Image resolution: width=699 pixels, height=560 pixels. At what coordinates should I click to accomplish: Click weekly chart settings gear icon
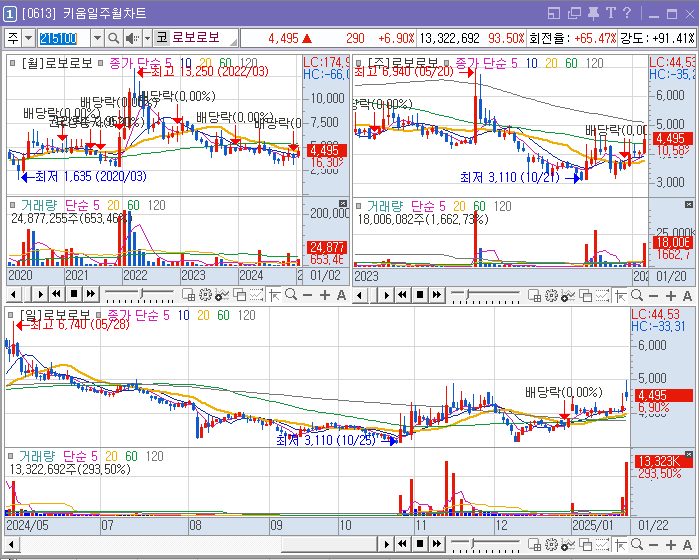[551, 295]
